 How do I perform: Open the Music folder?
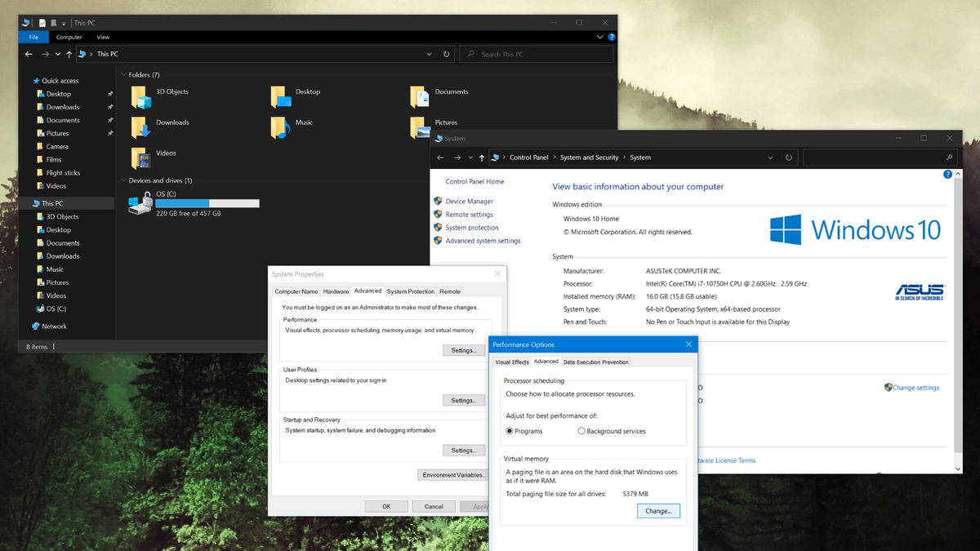pos(302,122)
